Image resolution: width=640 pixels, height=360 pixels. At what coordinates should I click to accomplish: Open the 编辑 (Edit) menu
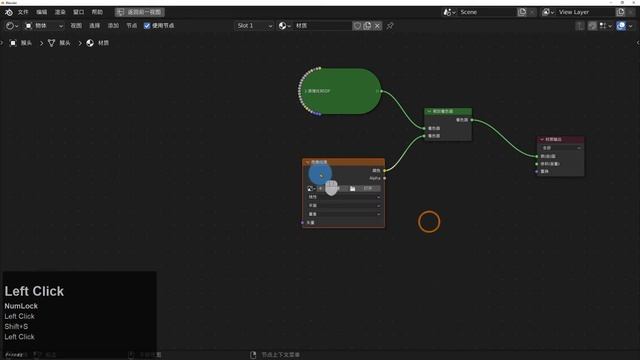[x=42, y=12]
